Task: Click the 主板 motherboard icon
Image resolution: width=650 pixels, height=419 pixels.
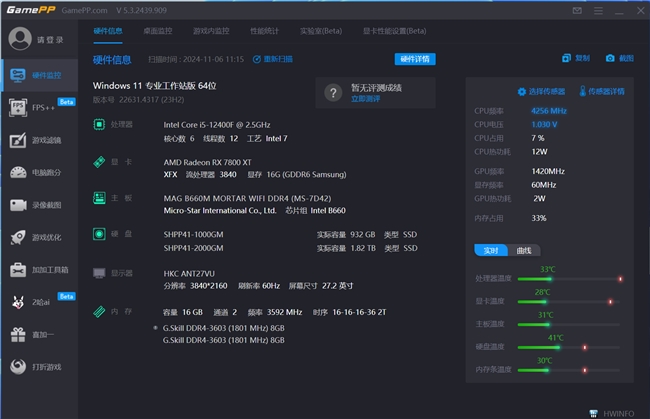Action: [x=99, y=198]
